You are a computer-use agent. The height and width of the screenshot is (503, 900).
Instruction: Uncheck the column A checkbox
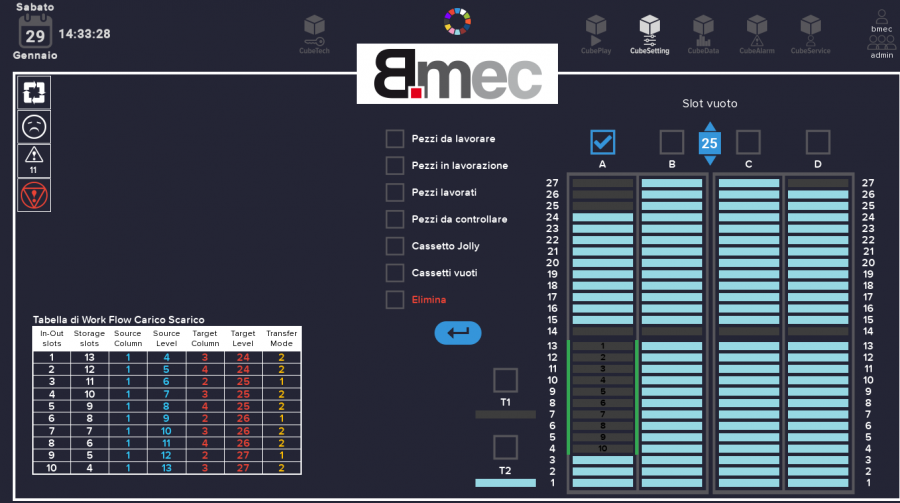[603, 142]
